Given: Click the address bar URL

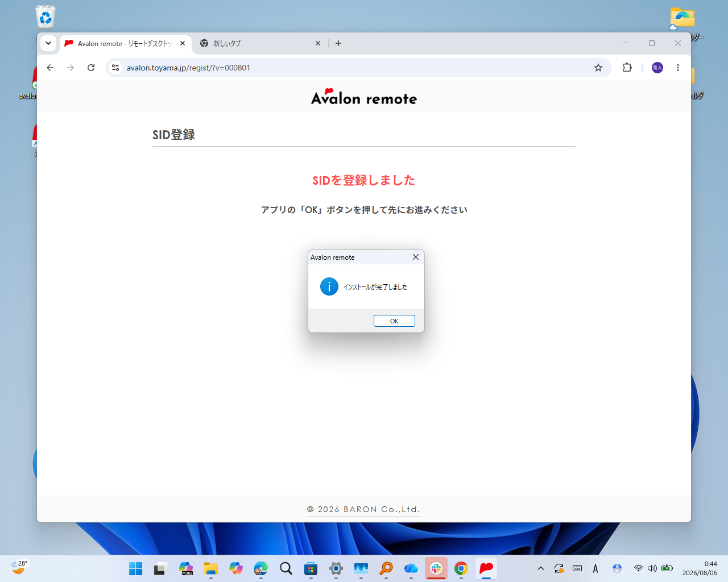Looking at the screenshot, I should tap(188, 68).
